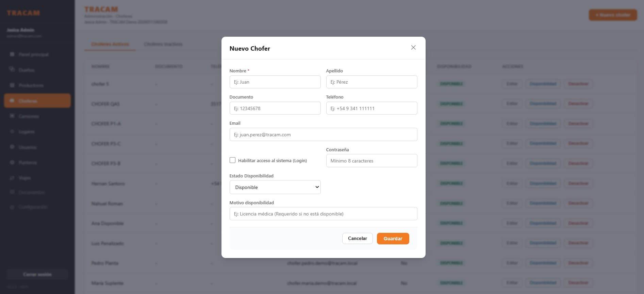Screen dimensions: 644x294
Task: Open Viajes from the sidebar
Action: click(x=37, y=178)
